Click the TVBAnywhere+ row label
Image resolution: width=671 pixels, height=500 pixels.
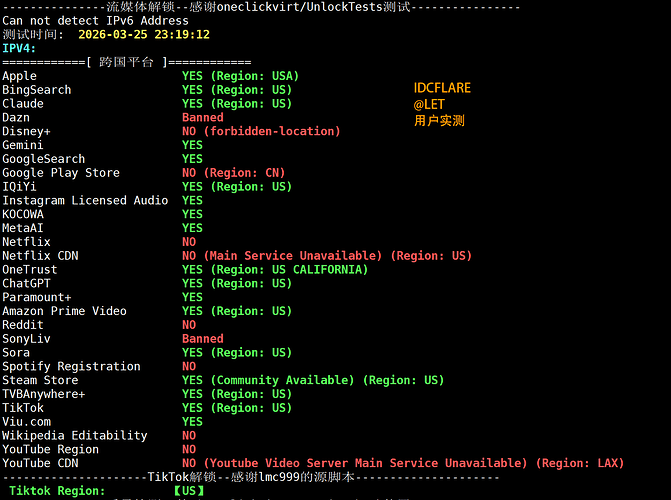coord(44,394)
